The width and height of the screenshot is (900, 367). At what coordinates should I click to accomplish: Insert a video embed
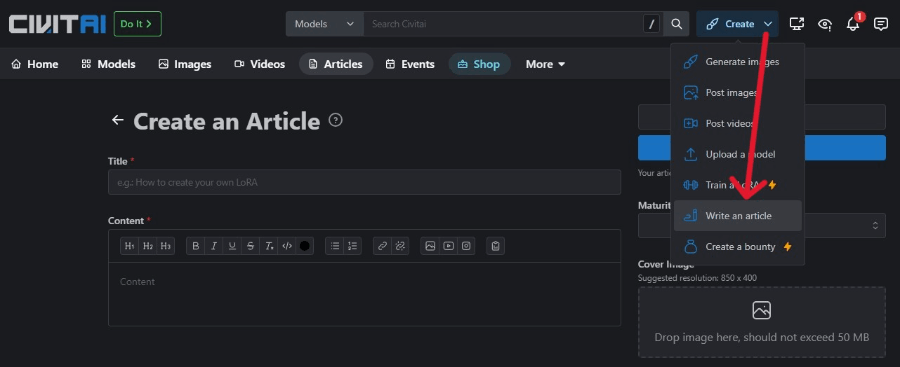coord(448,246)
